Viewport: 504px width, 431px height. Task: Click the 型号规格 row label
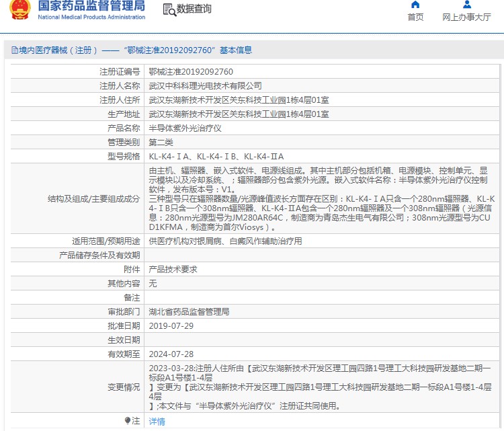coord(124,157)
